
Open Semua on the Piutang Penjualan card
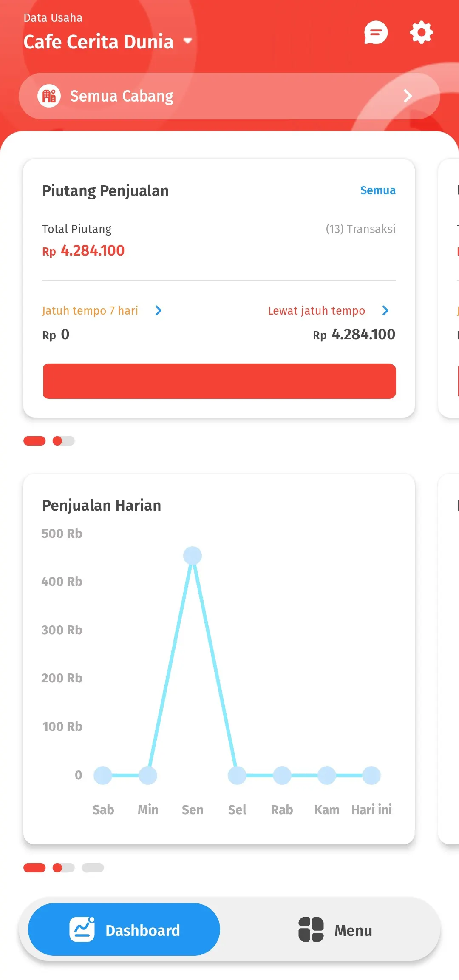[x=377, y=190]
